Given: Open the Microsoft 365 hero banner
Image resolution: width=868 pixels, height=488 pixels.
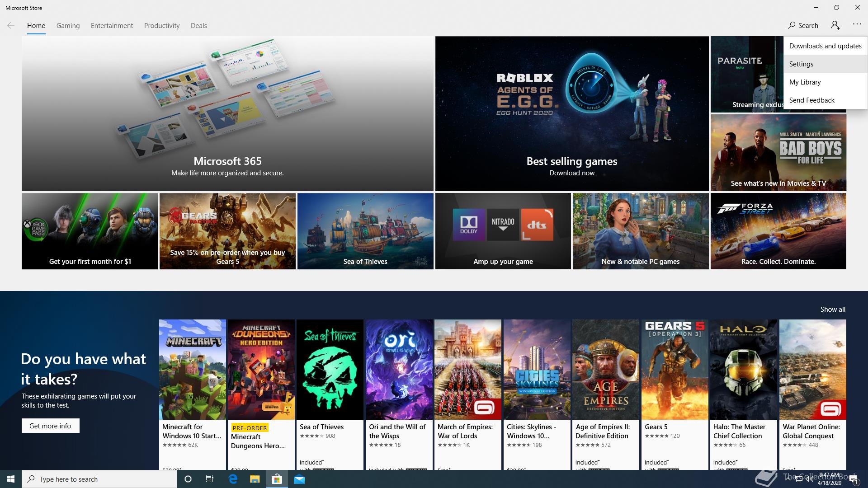Looking at the screenshot, I should (x=227, y=113).
